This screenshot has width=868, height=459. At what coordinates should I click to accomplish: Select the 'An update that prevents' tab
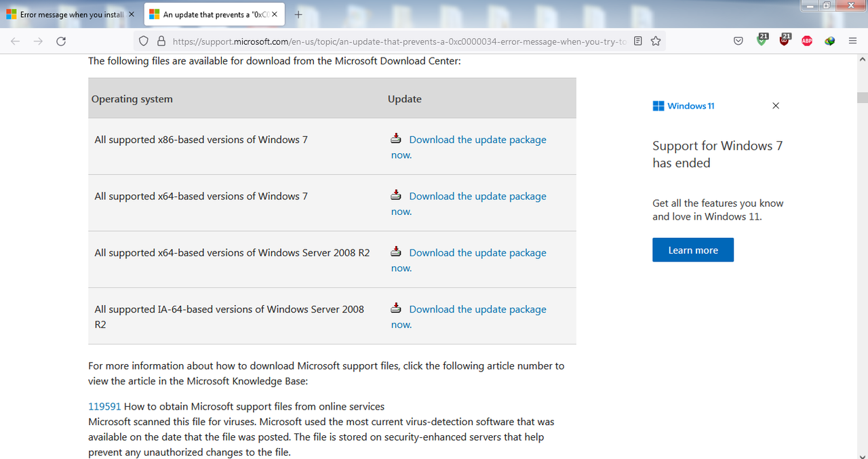pyautogui.click(x=214, y=14)
